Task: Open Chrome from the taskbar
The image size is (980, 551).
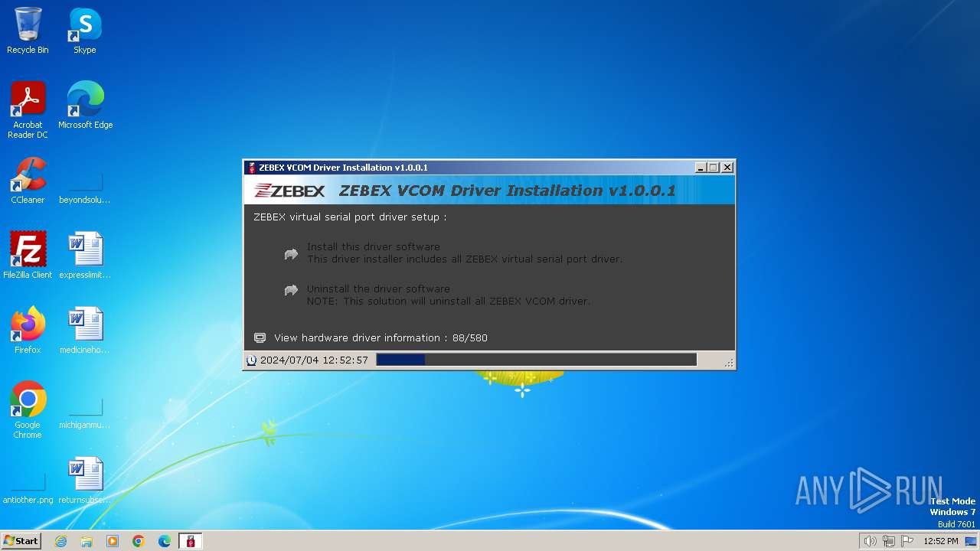Action: click(139, 541)
